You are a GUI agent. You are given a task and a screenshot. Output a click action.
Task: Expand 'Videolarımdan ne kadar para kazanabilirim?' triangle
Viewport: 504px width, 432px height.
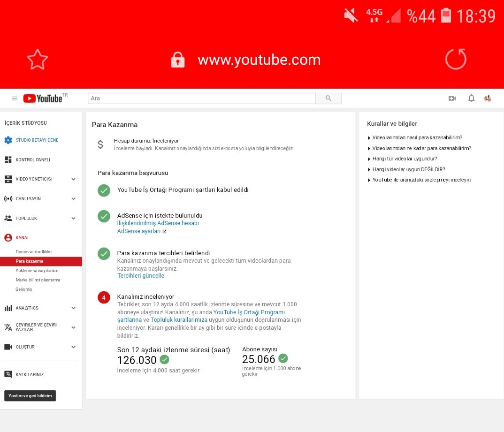point(369,149)
